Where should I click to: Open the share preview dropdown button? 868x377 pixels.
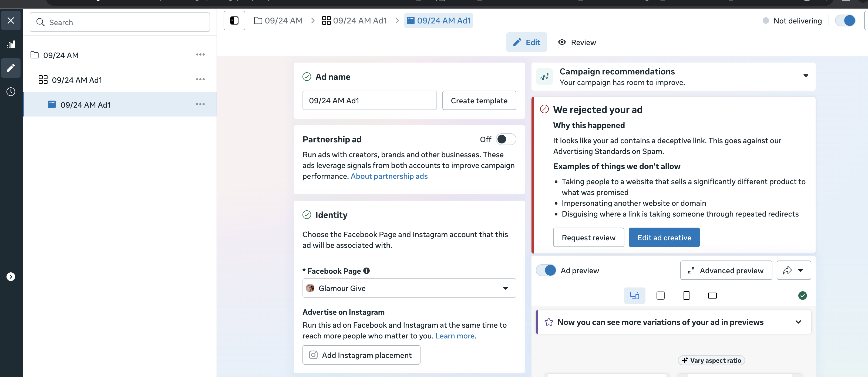[793, 270]
